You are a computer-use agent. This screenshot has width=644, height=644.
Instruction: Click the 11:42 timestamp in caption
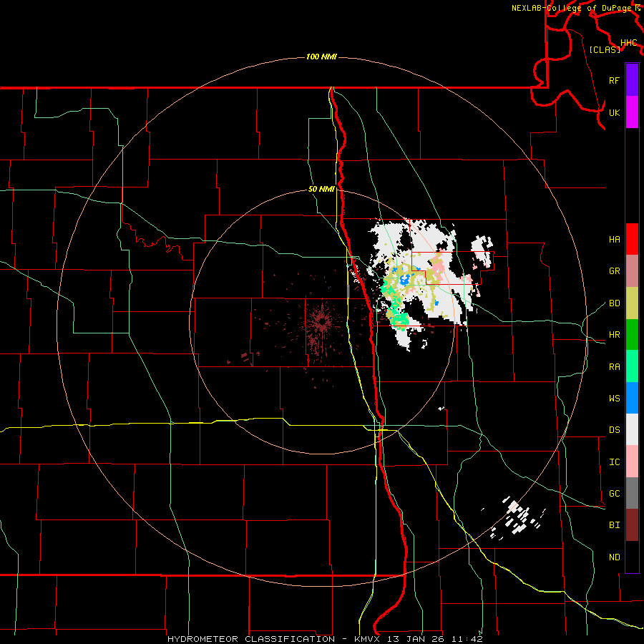coord(467,639)
